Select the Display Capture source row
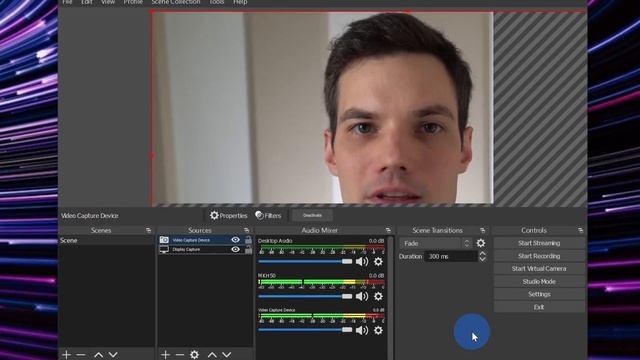 [x=205, y=249]
